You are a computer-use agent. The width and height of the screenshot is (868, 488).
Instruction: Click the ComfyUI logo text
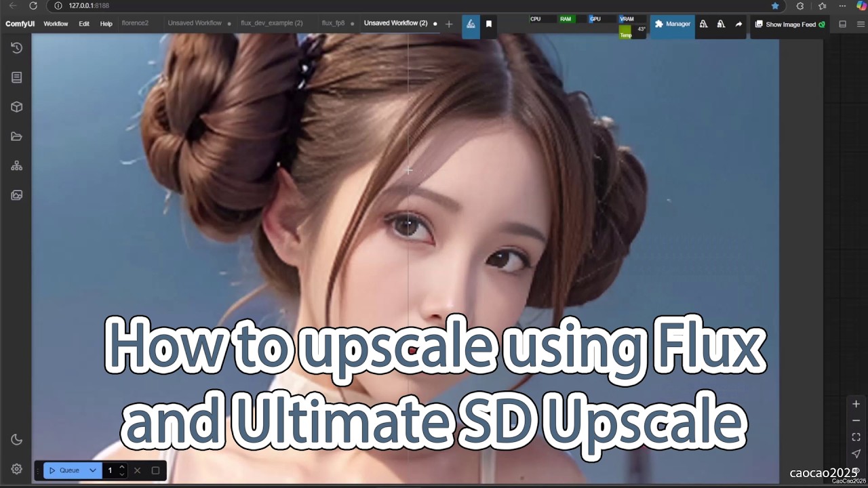click(x=20, y=24)
